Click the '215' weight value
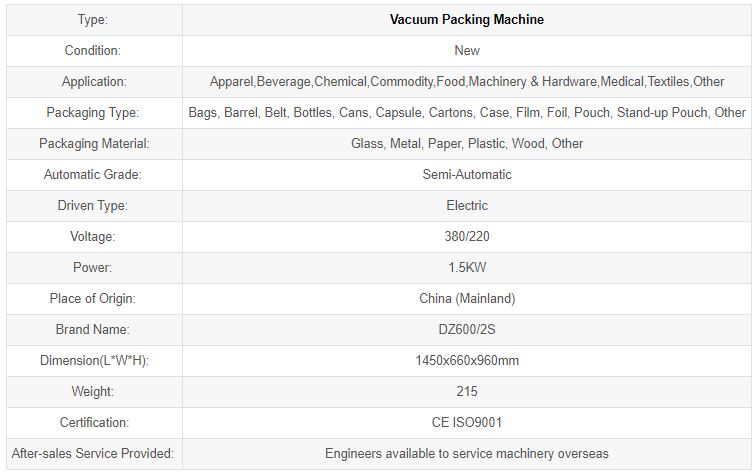Screen dimensions: 754x473 (x=466, y=391)
